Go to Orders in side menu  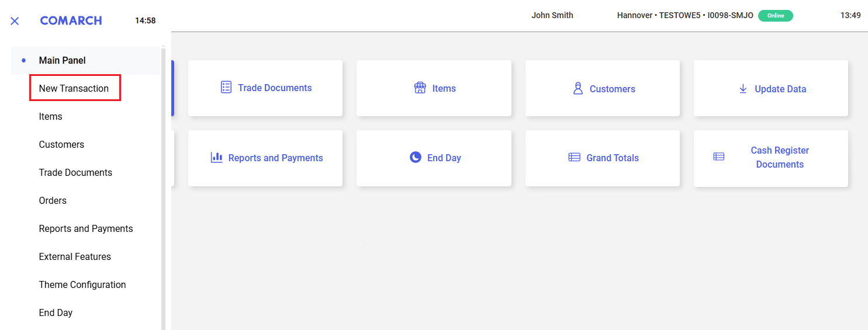(x=53, y=200)
